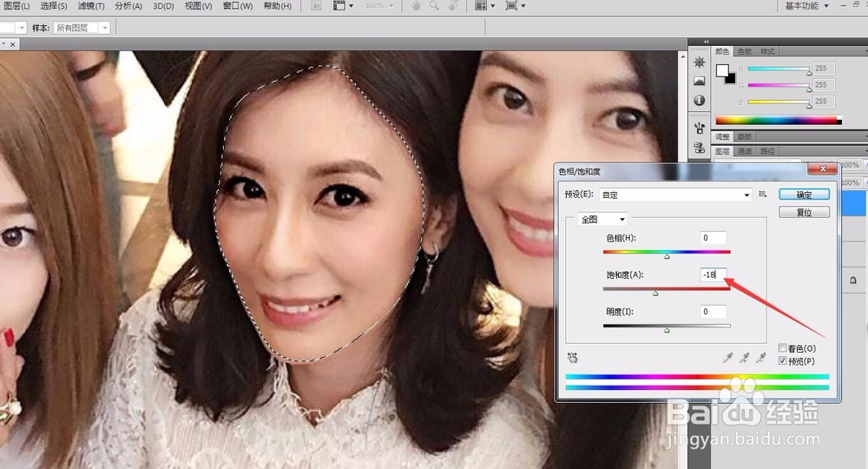This screenshot has width=868, height=469.
Task: Open the Color panel flyout menu
Action: 865,51
